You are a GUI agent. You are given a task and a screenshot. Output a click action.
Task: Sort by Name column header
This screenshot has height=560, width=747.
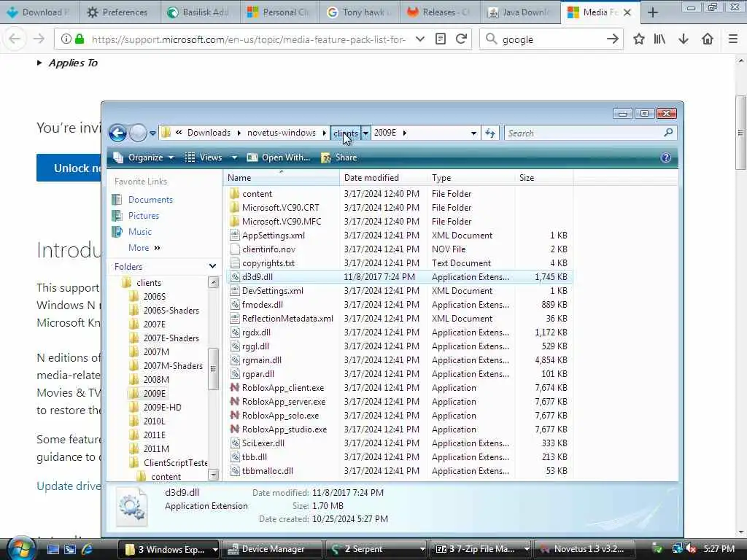click(x=281, y=178)
